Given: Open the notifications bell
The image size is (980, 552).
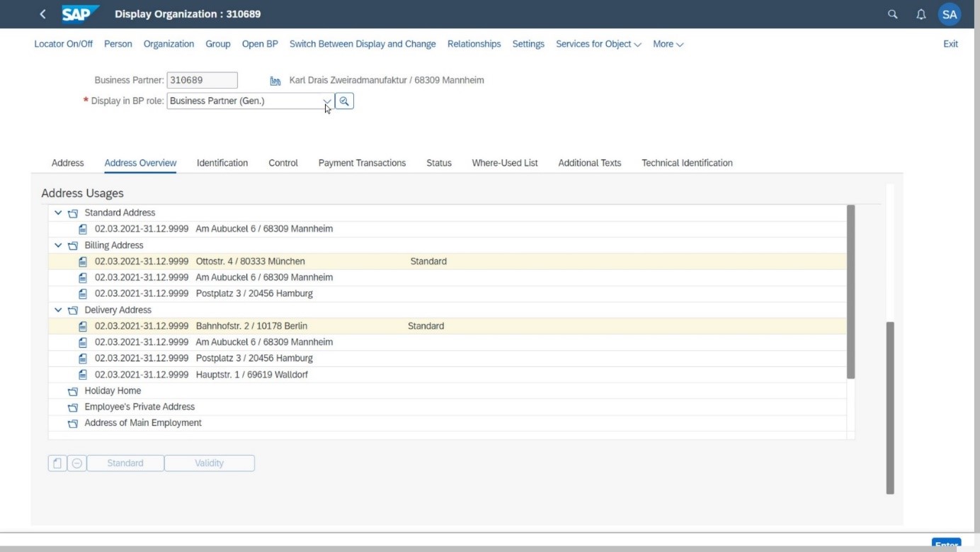Looking at the screenshot, I should coord(921,13).
